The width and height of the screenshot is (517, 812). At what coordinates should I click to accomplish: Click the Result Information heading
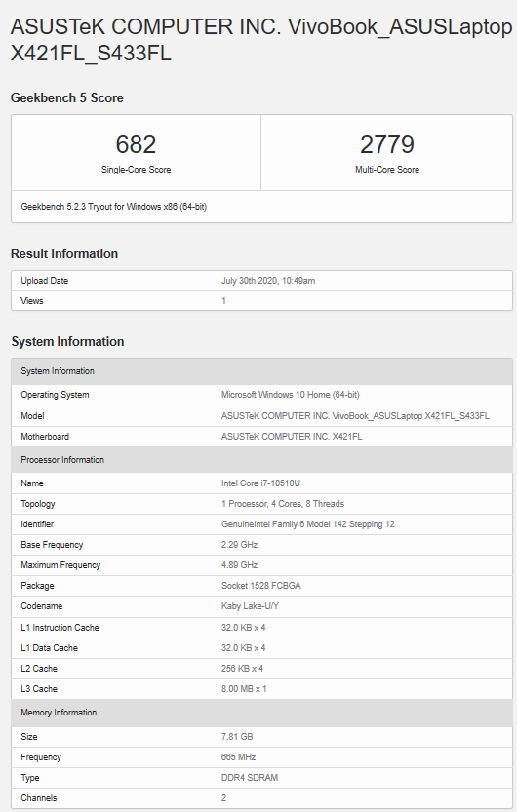tap(64, 253)
